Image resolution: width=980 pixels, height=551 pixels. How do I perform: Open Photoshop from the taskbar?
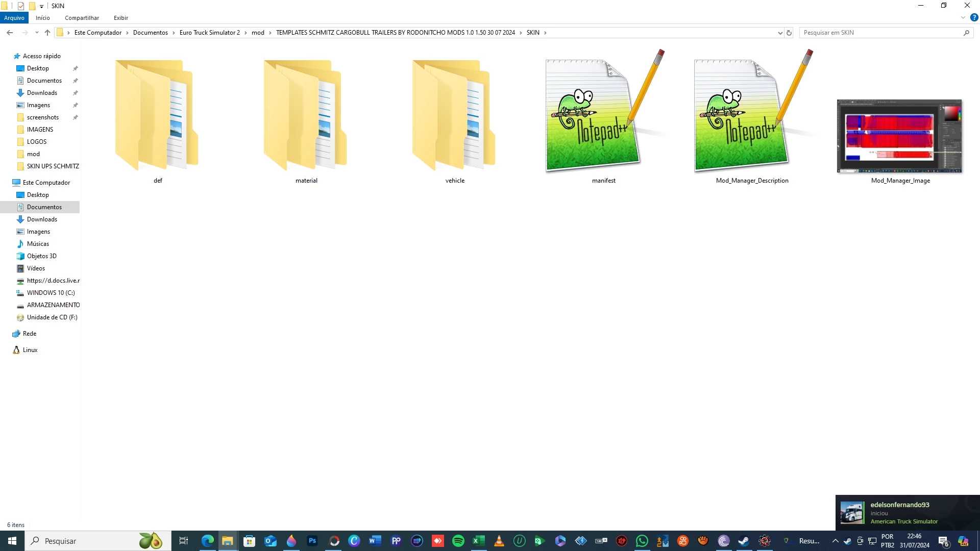tap(312, 541)
